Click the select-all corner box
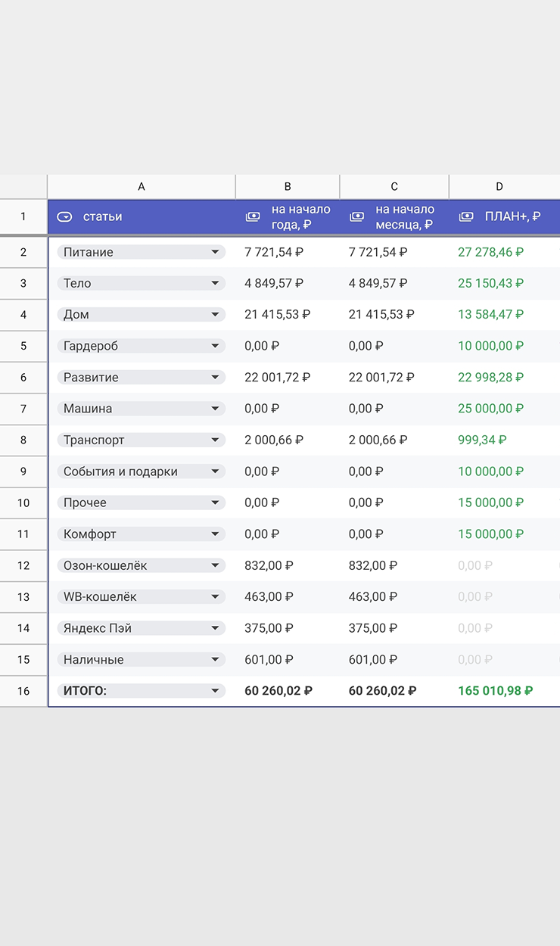This screenshot has width=560, height=946. click(23, 187)
